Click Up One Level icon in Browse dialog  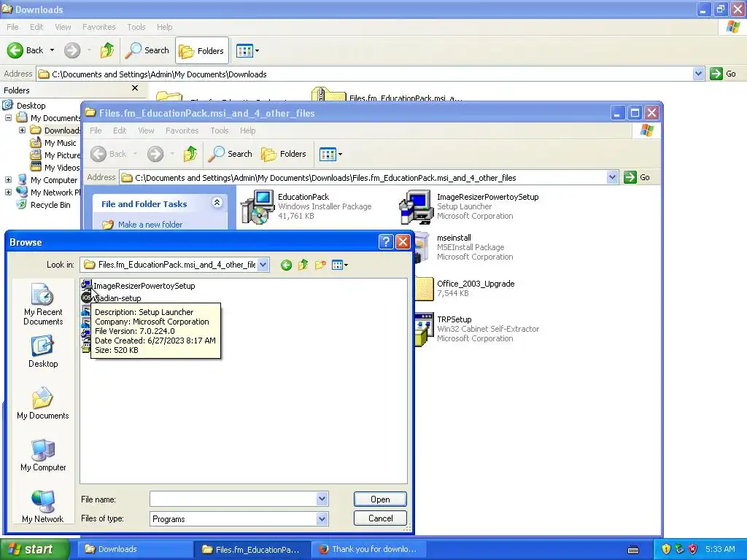(303, 265)
